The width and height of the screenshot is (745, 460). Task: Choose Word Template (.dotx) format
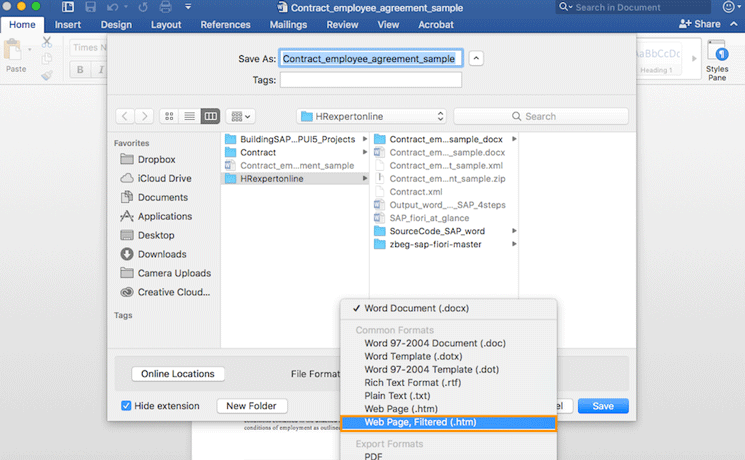[449, 356]
